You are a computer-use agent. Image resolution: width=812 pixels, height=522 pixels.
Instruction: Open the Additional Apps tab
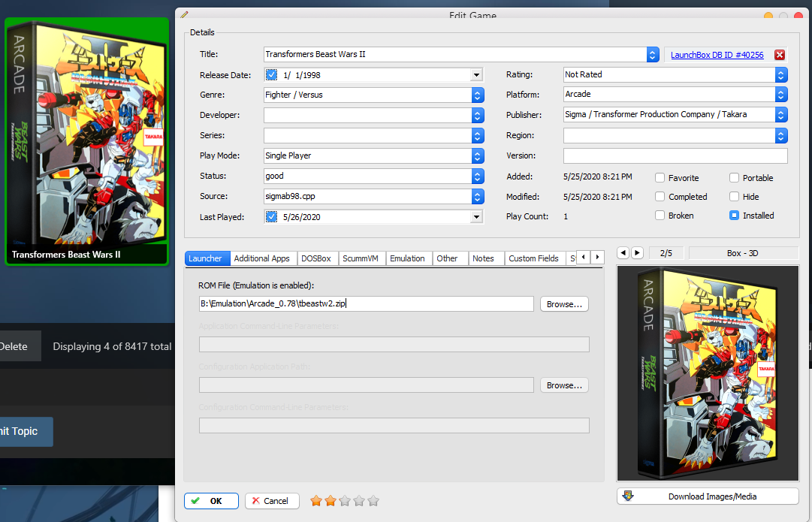pyautogui.click(x=263, y=258)
